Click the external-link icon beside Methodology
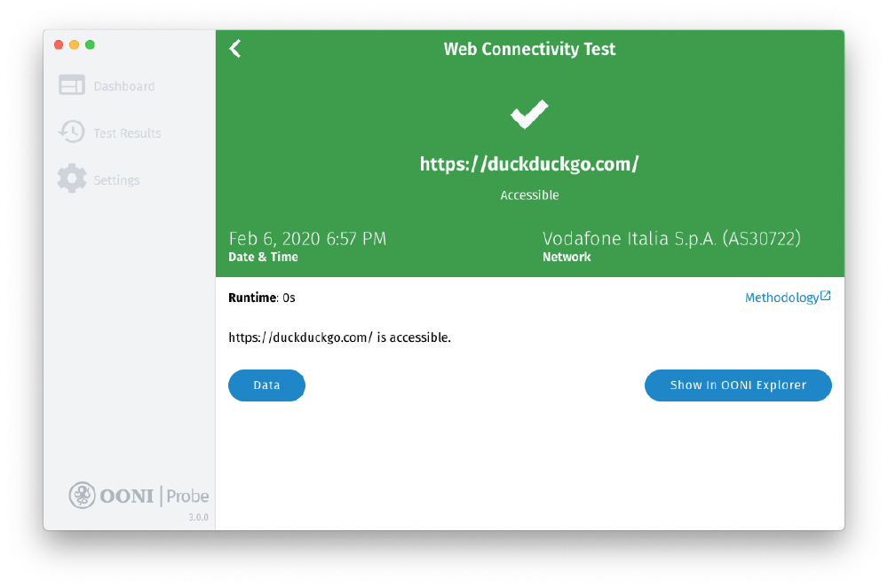 [x=825, y=296]
